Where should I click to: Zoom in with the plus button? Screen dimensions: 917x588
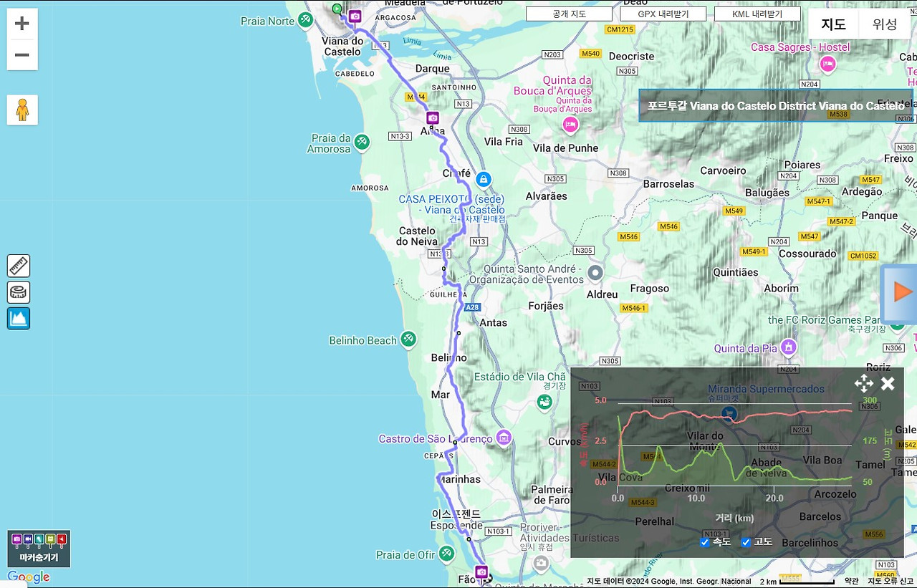point(22,24)
